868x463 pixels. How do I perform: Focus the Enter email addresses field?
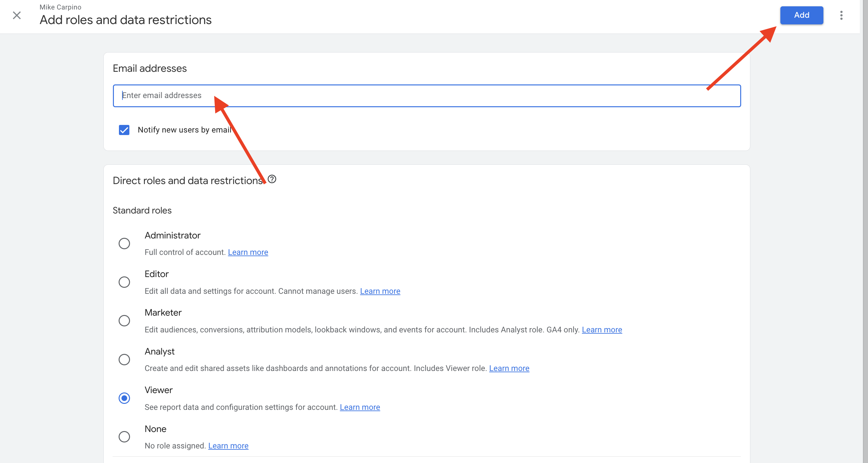coord(427,96)
